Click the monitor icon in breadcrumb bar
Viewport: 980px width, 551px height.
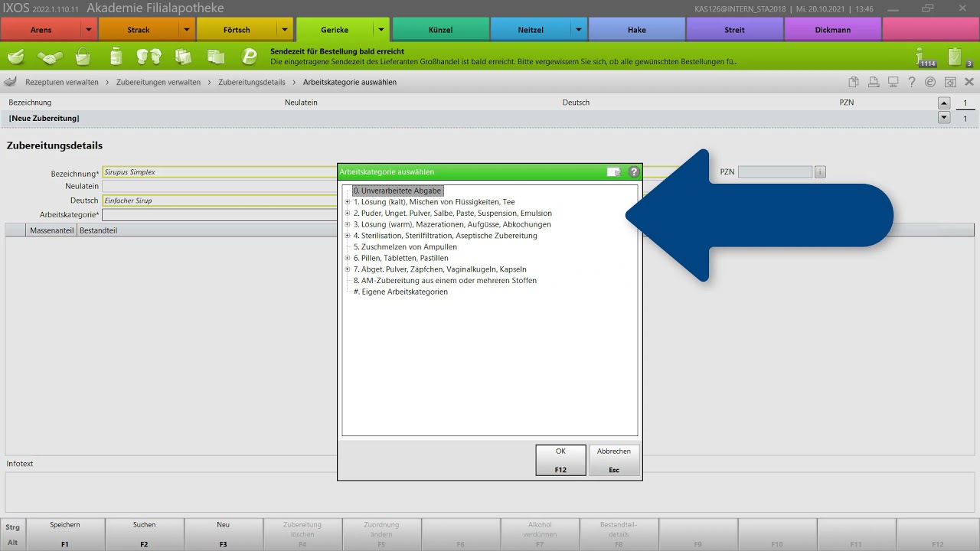893,82
